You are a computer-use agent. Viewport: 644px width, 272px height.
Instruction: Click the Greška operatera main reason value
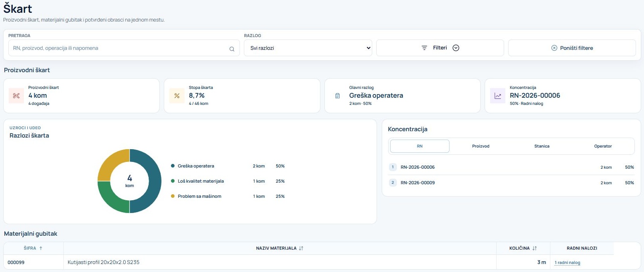376,96
